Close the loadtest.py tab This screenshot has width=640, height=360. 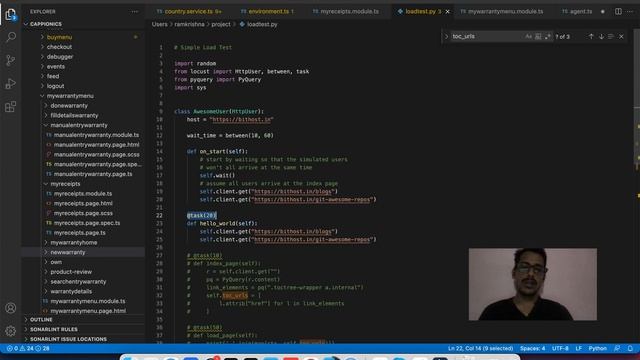click(x=447, y=11)
